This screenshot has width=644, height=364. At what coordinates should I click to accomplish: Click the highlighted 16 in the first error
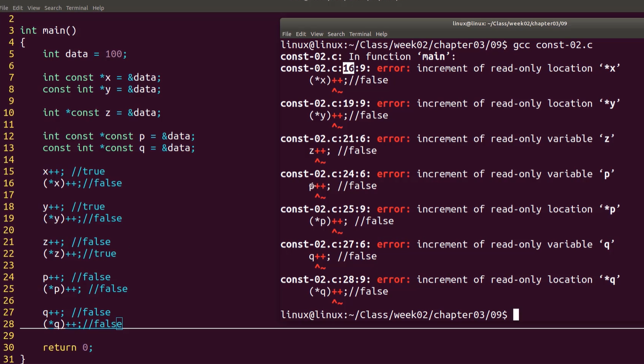pos(348,68)
